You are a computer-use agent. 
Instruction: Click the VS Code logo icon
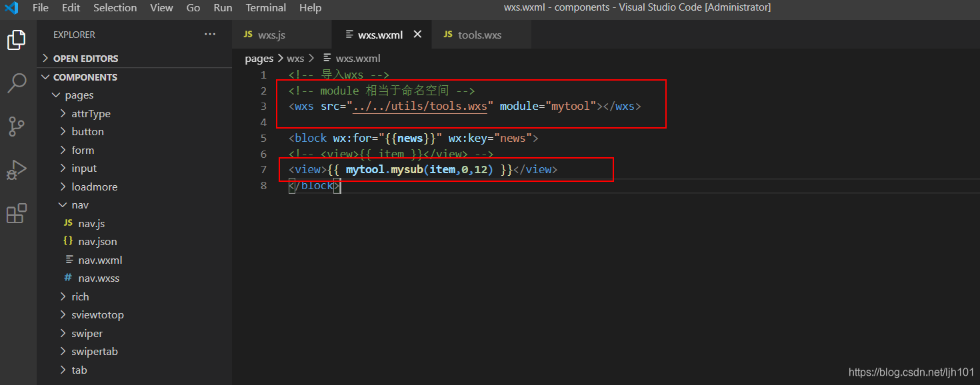(11, 8)
